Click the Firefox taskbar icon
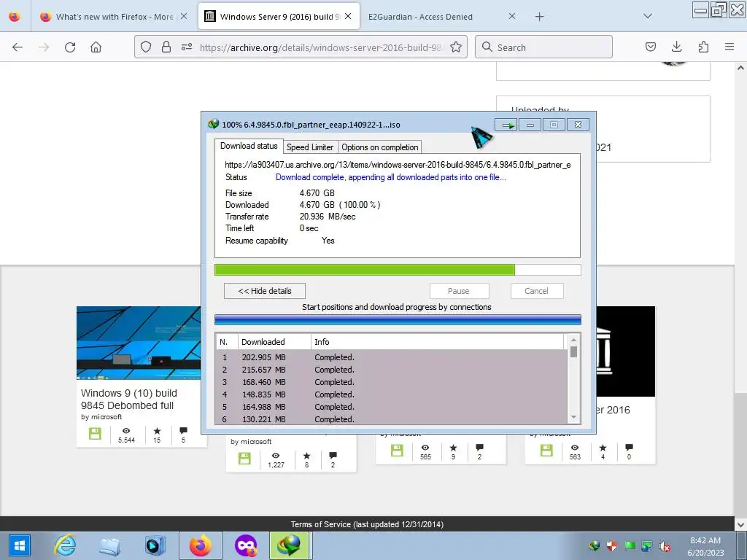Viewport: 747px width, 560px height. click(x=200, y=545)
